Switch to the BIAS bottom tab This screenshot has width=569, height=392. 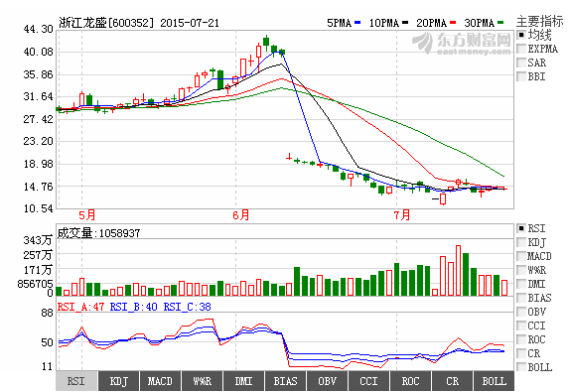click(285, 381)
